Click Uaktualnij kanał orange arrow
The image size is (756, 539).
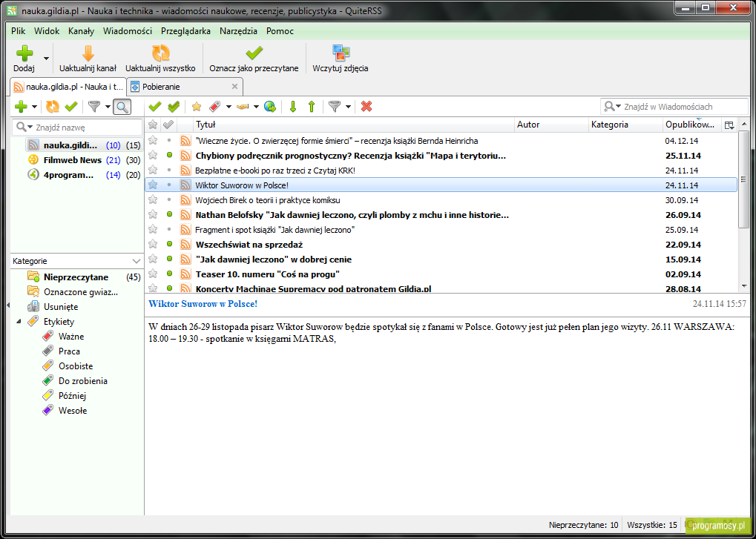[88, 53]
